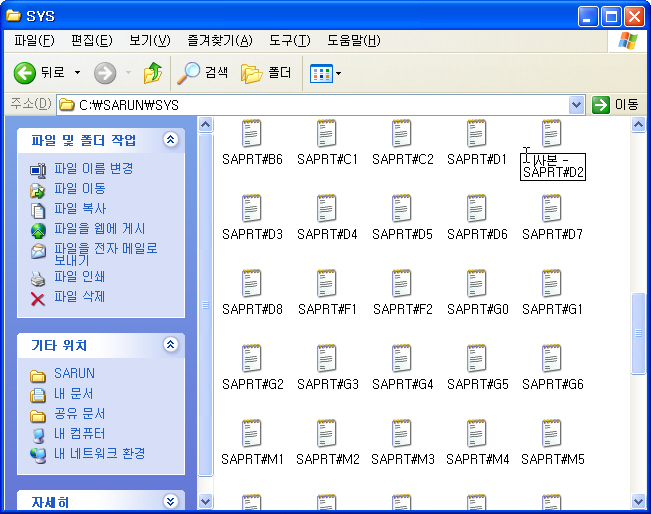The width and height of the screenshot is (651, 514).
Task: Select the SAPRT#G2 file icon
Action: (252, 358)
